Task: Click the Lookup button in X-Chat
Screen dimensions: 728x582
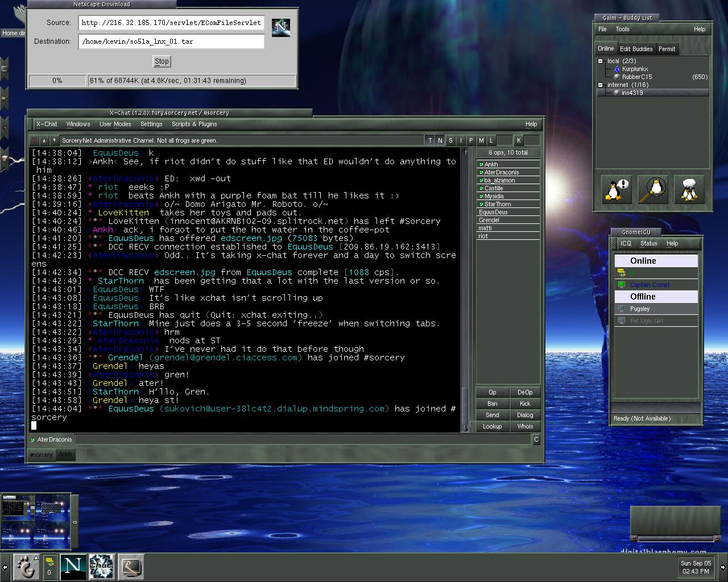Action: (493, 426)
